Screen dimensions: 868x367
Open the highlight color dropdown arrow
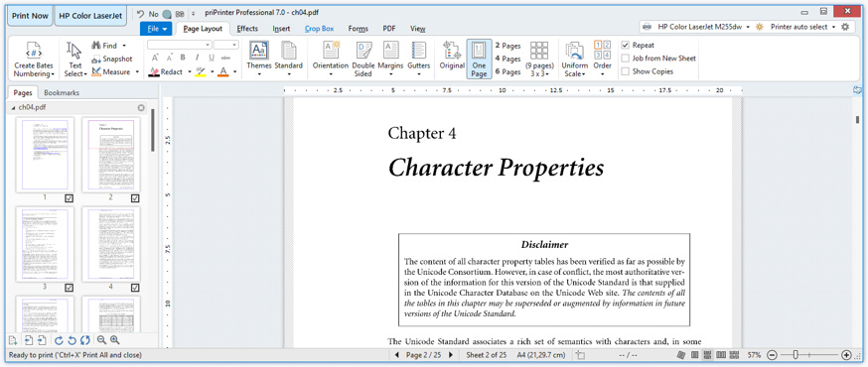211,71
